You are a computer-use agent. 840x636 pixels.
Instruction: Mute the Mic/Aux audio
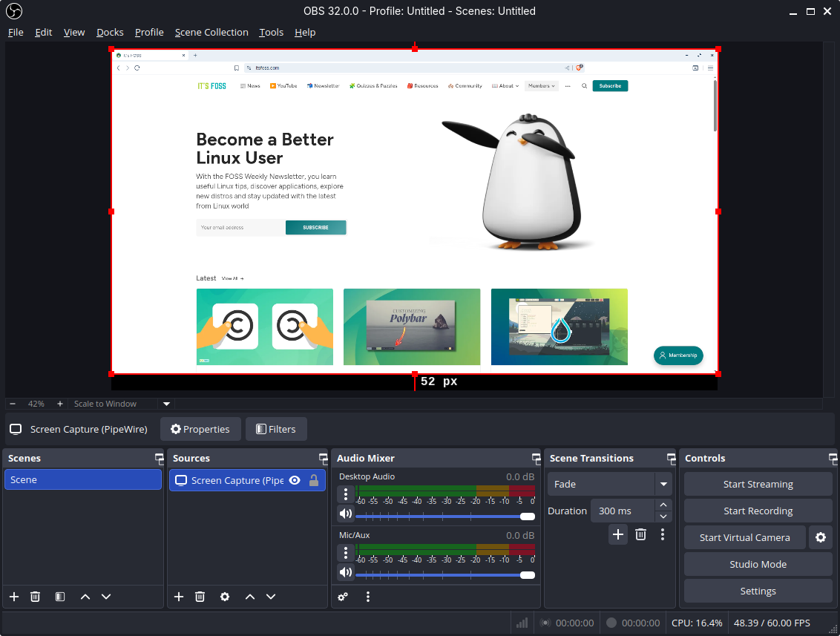click(x=345, y=573)
